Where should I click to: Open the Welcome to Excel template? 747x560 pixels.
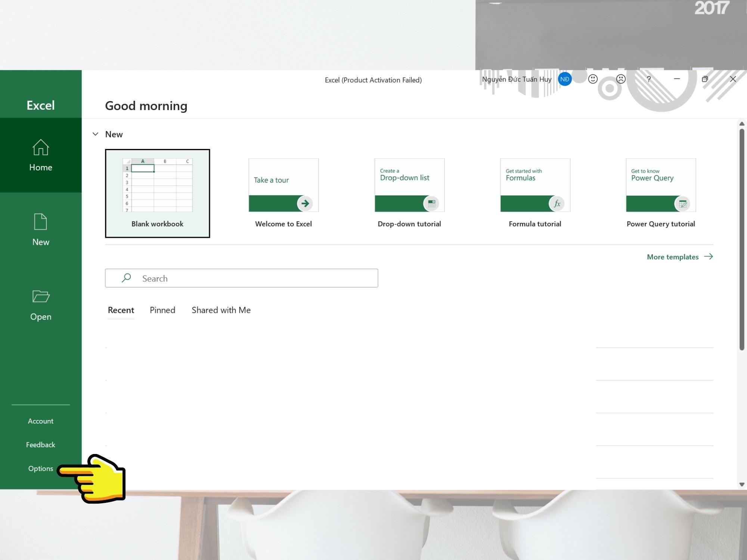tap(283, 193)
